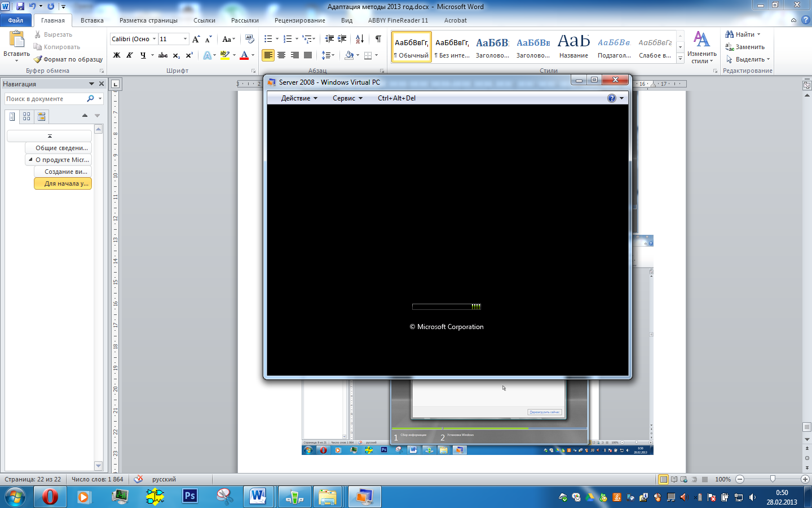Switch to Ссылки ribbon tab
The image size is (812, 508).
coord(204,20)
